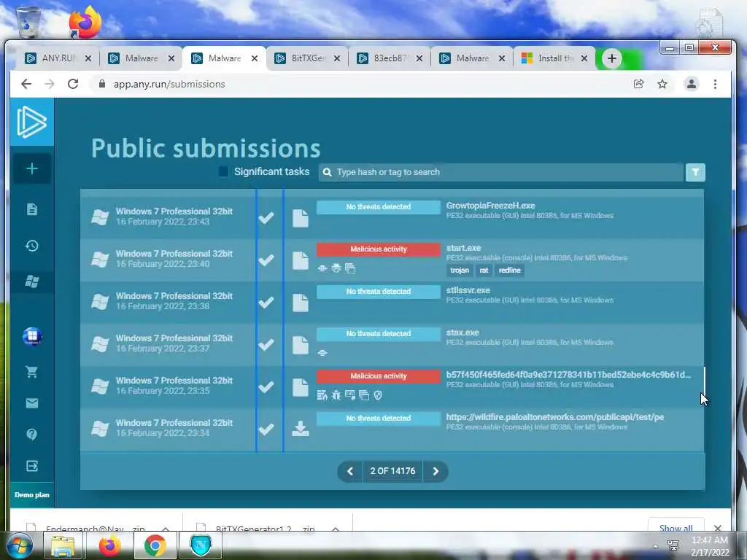Click the network indicator icon under stax.exe
Viewport: 747px width, 560px height.
322,353
